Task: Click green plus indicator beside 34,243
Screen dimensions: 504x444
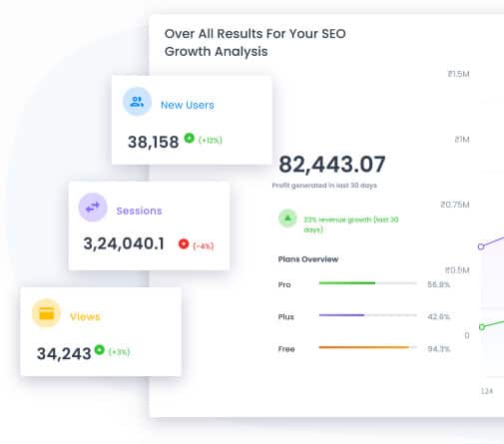Action: [100, 349]
